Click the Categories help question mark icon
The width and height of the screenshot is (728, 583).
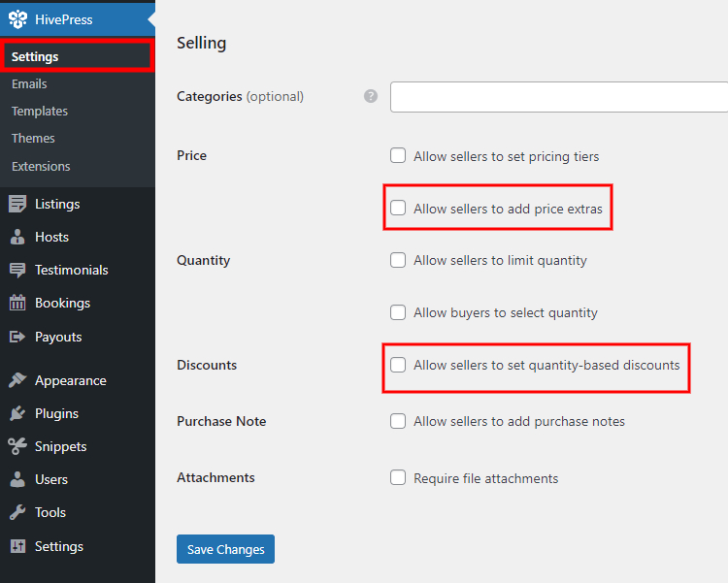[371, 96]
